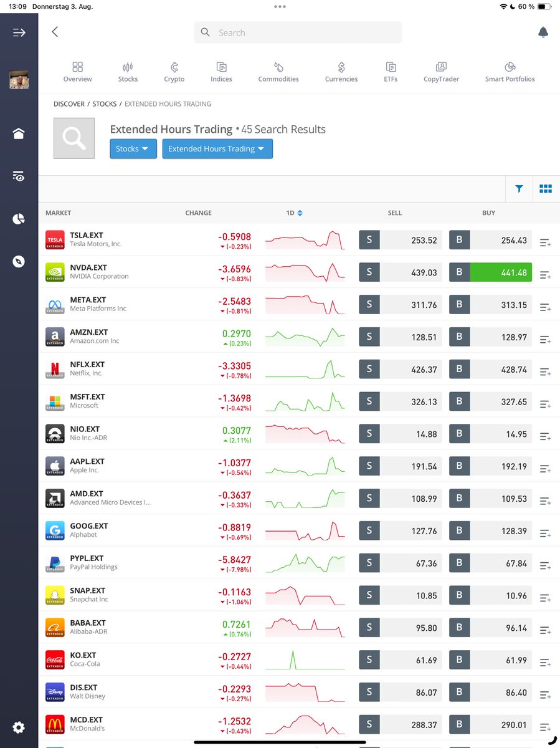Click Buy button for NFLX.EXT

pyautogui.click(x=491, y=370)
